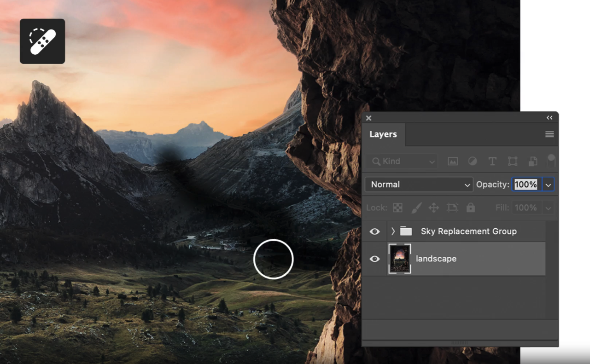This screenshot has width=590, height=364.
Task: Click the lock transparent pixels icon
Action: tap(397, 208)
